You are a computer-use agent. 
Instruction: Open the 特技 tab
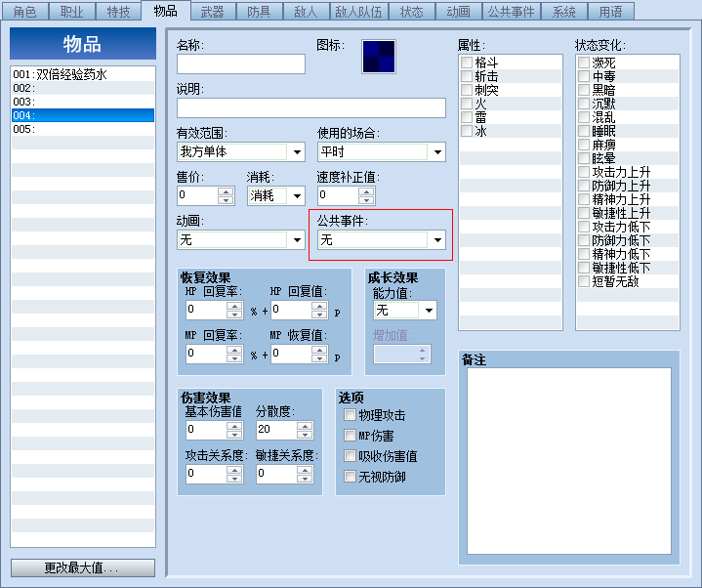[119, 12]
